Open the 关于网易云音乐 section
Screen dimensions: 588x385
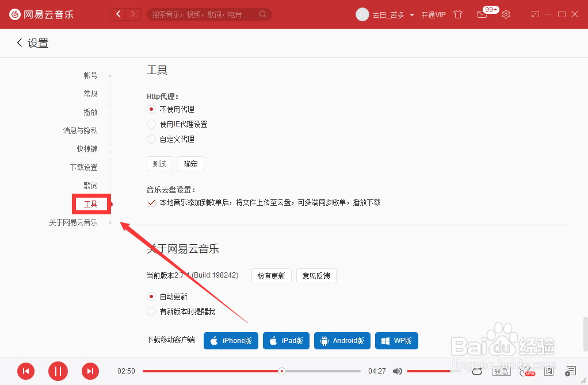coord(73,222)
